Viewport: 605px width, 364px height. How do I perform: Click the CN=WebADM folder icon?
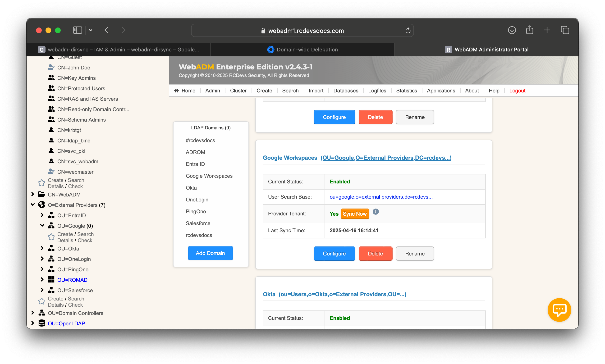(x=42, y=194)
